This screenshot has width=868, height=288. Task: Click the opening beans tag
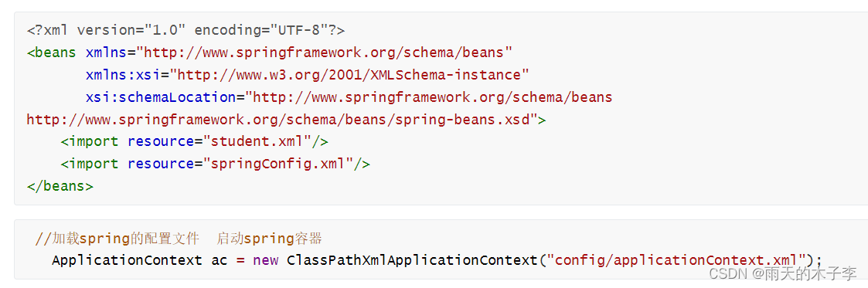(52, 53)
